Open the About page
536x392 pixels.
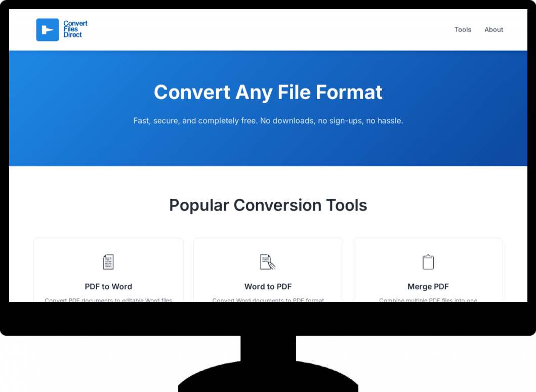coord(493,29)
